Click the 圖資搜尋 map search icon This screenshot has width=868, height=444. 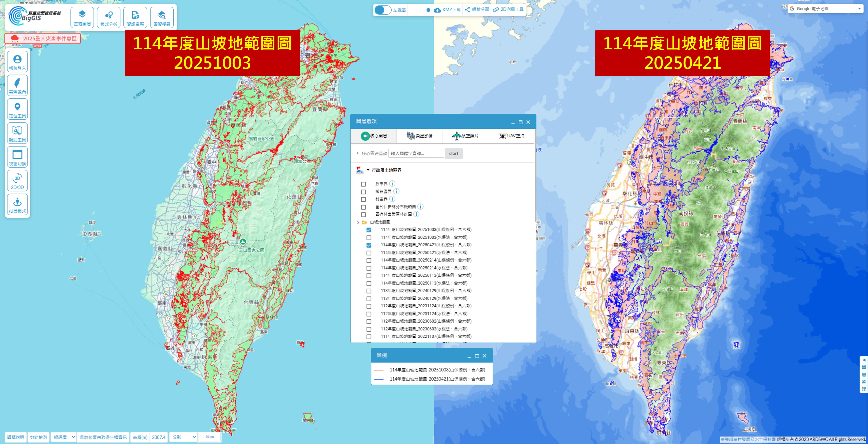tap(162, 18)
